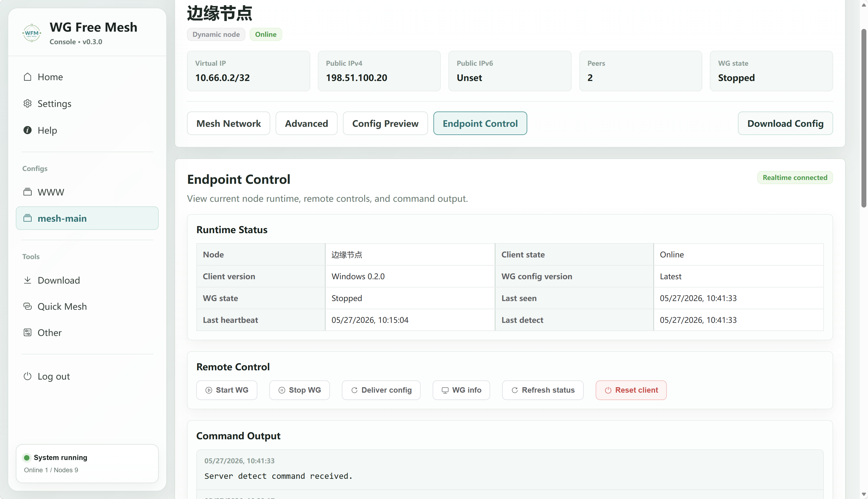Click the Last detect timestamp cell
The height and width of the screenshot is (499, 868).
(x=738, y=320)
